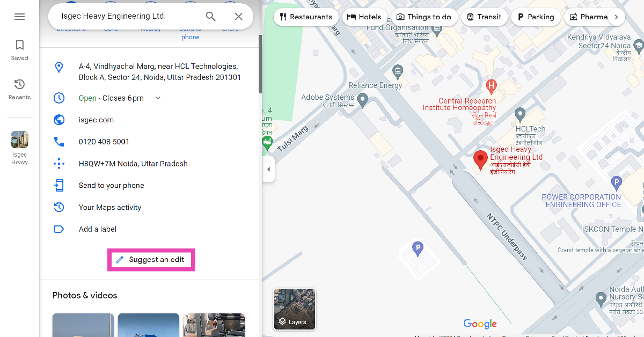Click the address text A-4 Vindhyachal Marg
The height and width of the screenshot is (337, 644).
click(160, 72)
